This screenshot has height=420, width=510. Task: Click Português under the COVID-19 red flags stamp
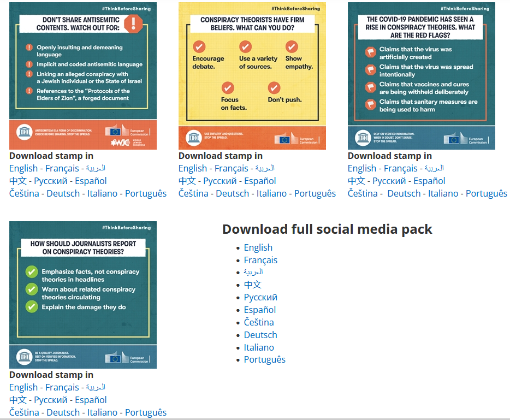click(x=487, y=193)
